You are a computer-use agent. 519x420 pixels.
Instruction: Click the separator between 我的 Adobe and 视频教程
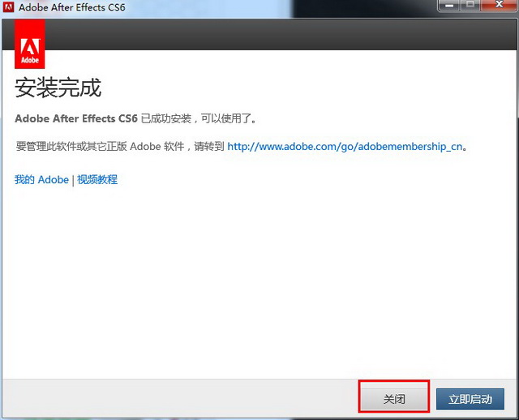(73, 180)
